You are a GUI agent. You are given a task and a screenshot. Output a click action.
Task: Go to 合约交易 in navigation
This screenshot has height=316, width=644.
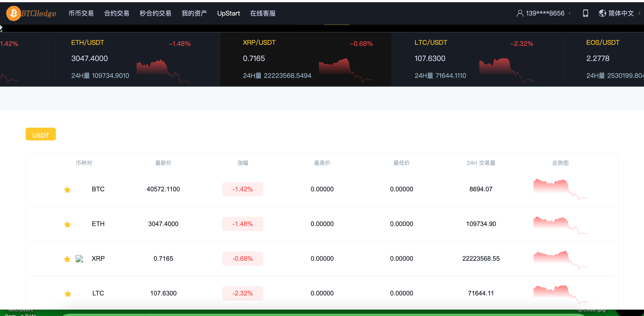(x=117, y=13)
